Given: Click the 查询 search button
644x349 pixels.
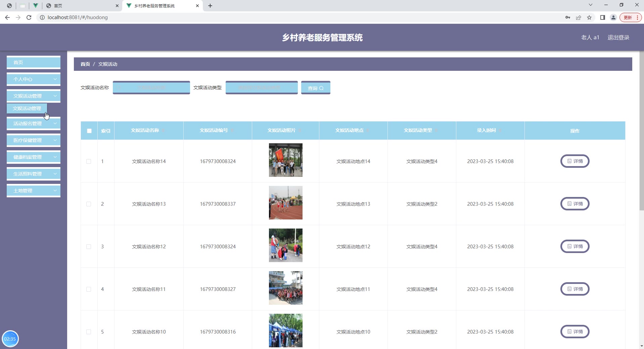Looking at the screenshot, I should [x=316, y=88].
